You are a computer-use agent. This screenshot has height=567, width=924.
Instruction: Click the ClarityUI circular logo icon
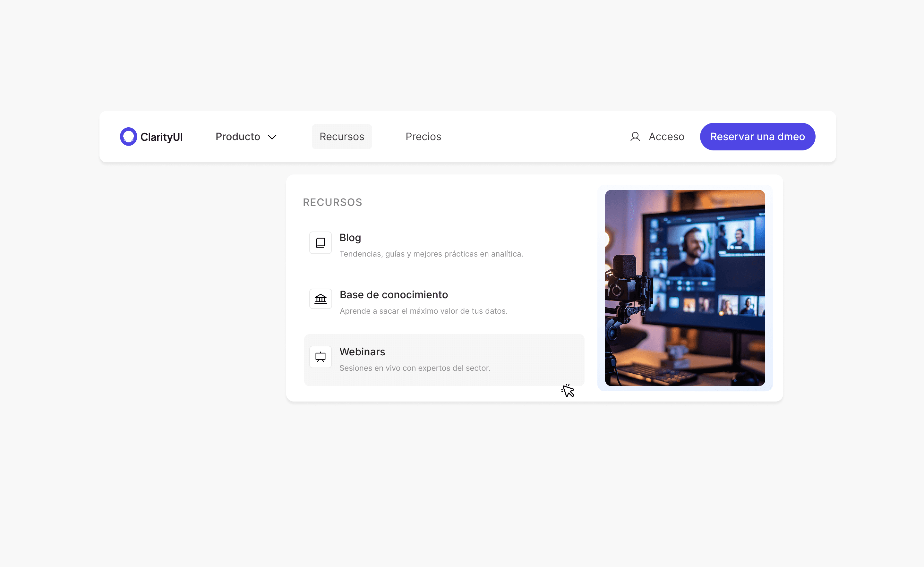click(128, 137)
